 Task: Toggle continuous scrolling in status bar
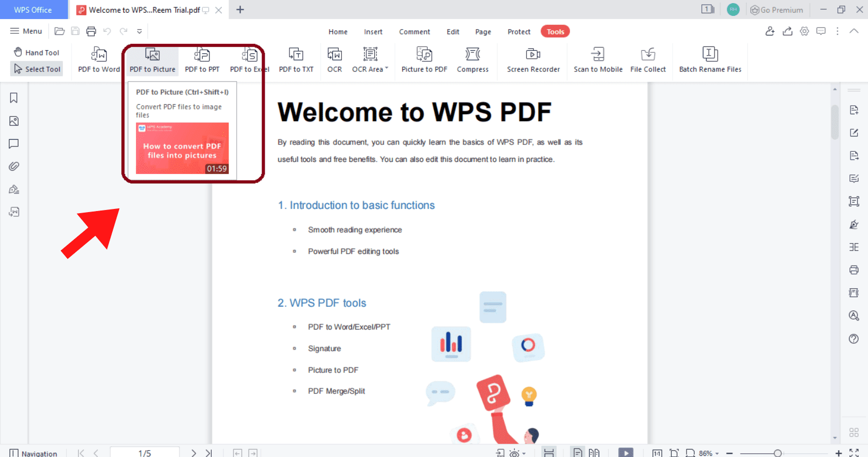[x=549, y=453]
